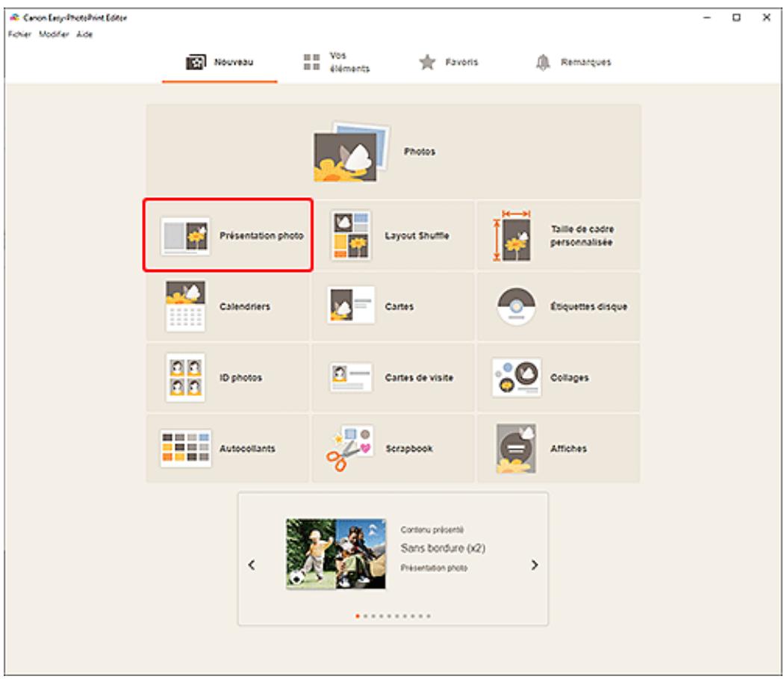This screenshot has height=679, width=784.
Task: Open the Aide menu
Action: coord(84,34)
